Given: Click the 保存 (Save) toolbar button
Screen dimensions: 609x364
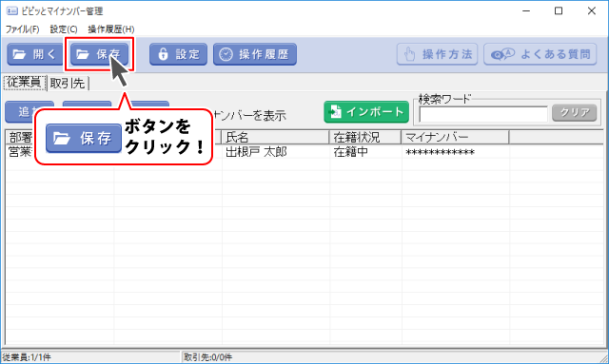Looking at the screenshot, I should click(x=99, y=54).
